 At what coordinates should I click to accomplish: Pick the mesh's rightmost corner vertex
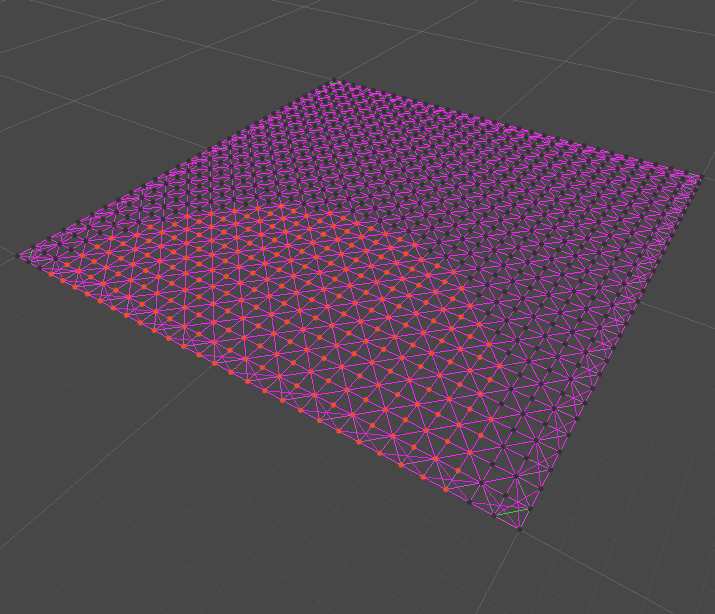click(703, 177)
